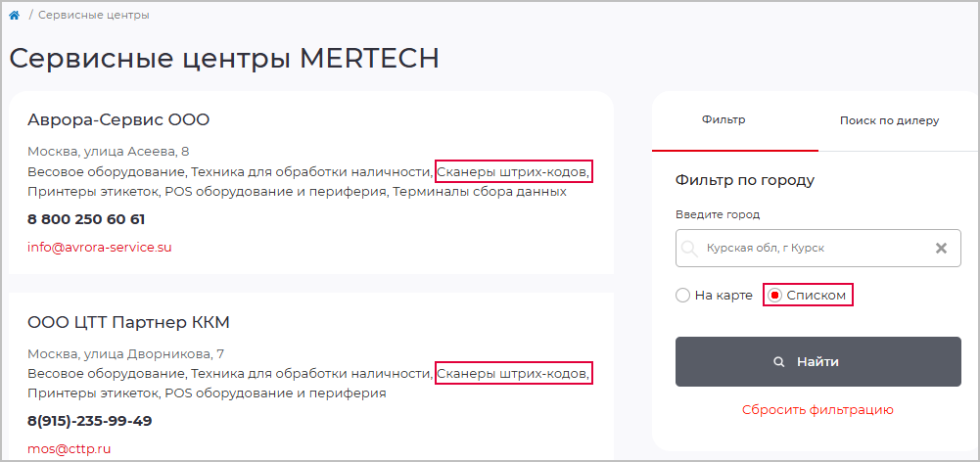The image size is (980, 462).
Task: Click the «Сбросить фильтрацию» link
Action: 817,410
